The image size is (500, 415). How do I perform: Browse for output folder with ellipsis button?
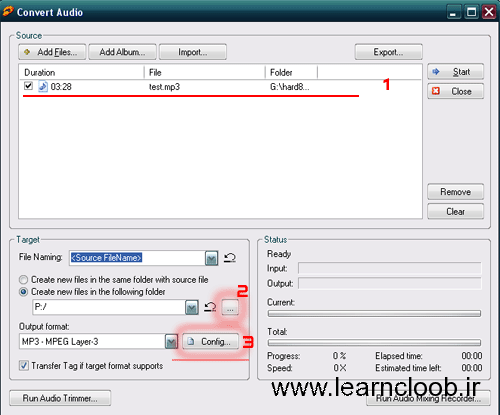click(x=230, y=307)
